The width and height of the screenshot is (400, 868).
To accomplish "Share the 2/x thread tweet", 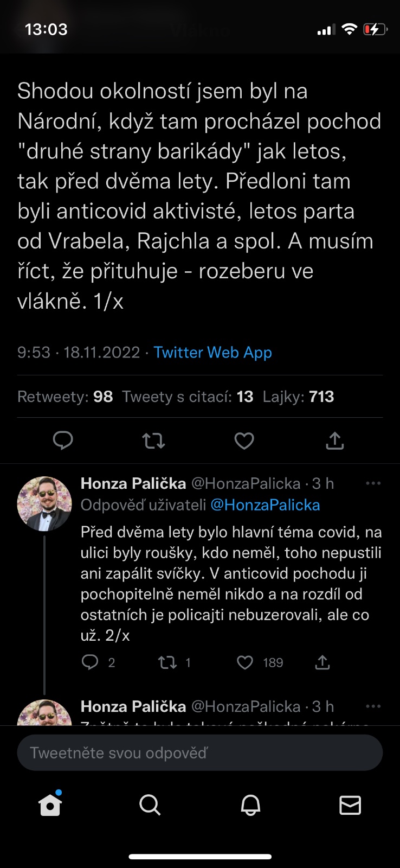I will [322, 662].
